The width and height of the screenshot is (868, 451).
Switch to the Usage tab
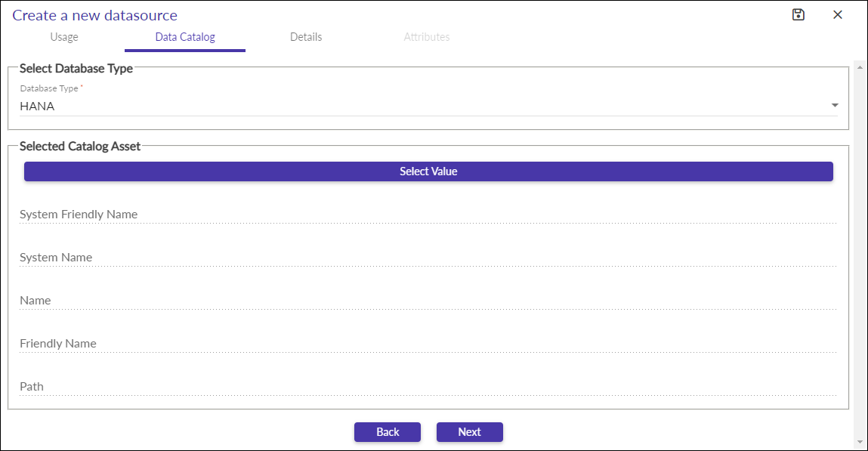64,37
